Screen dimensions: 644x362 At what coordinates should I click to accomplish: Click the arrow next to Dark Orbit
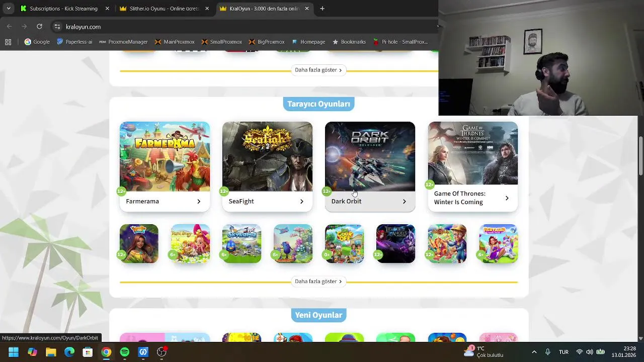404,202
